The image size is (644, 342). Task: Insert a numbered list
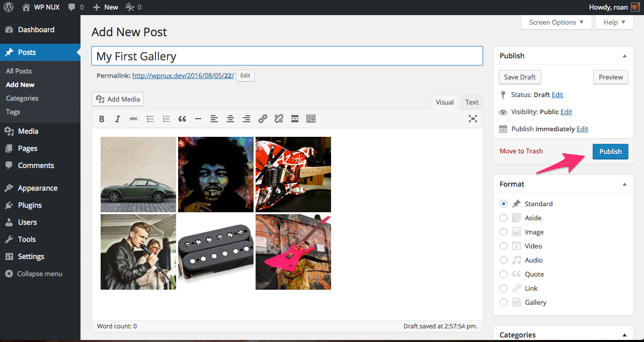coord(166,119)
